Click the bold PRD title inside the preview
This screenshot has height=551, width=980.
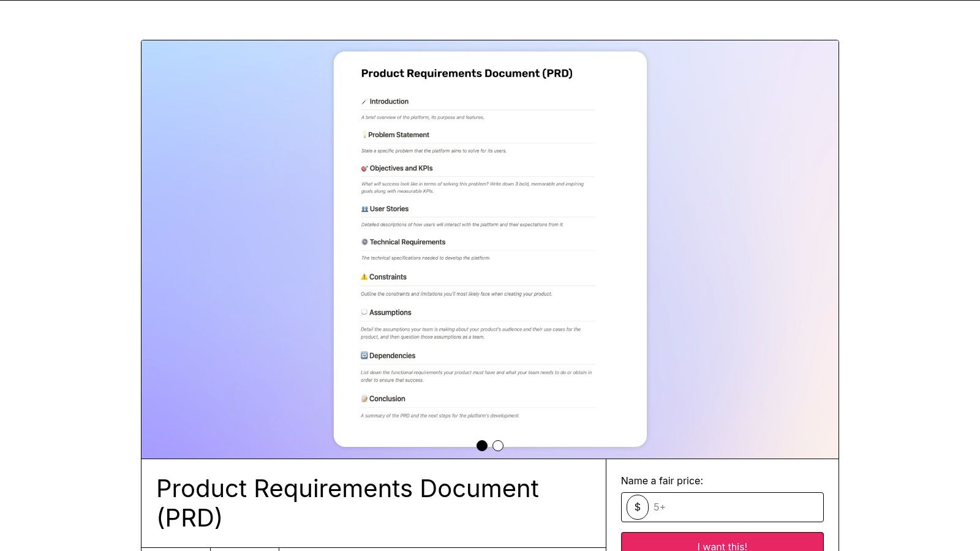click(x=467, y=73)
